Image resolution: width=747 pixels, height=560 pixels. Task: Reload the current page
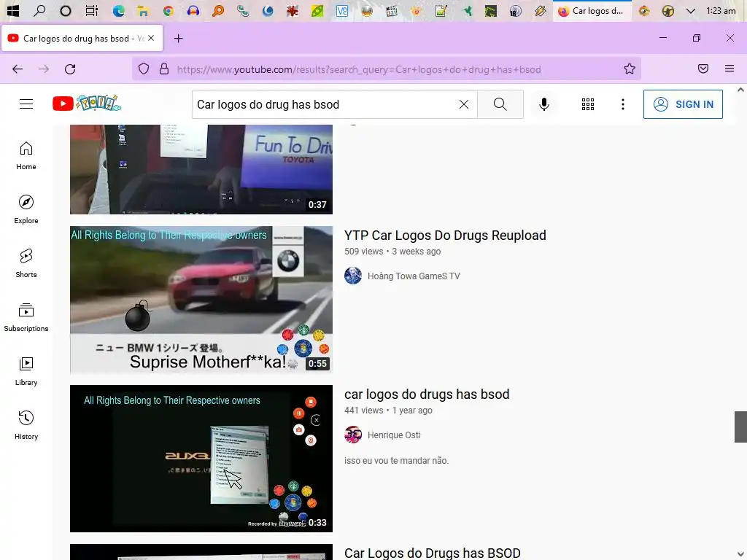coord(70,69)
